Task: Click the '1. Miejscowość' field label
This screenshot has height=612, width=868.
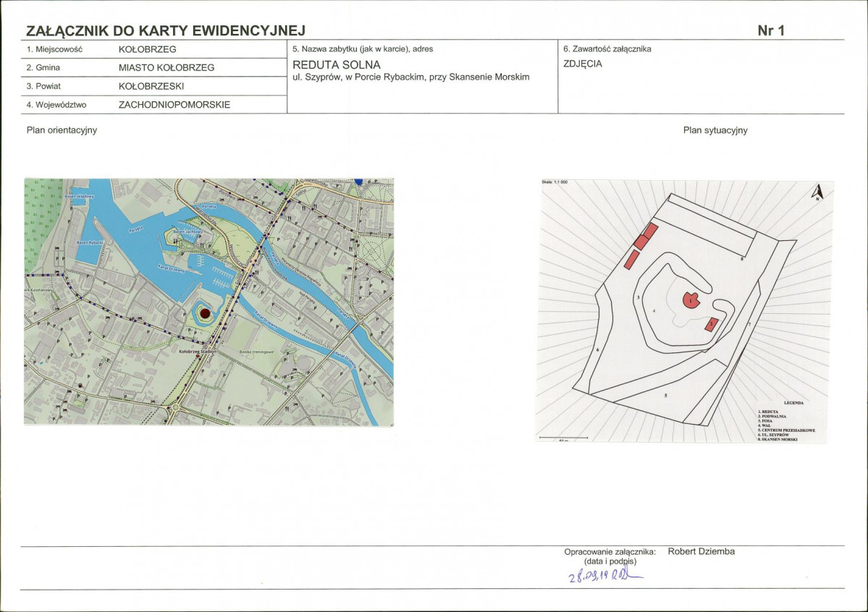Action: [54, 49]
